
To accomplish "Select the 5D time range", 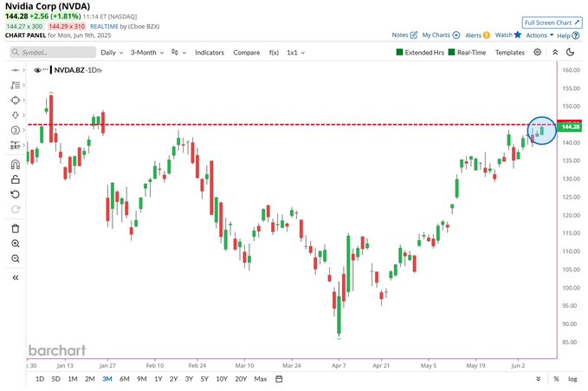I will [55, 379].
